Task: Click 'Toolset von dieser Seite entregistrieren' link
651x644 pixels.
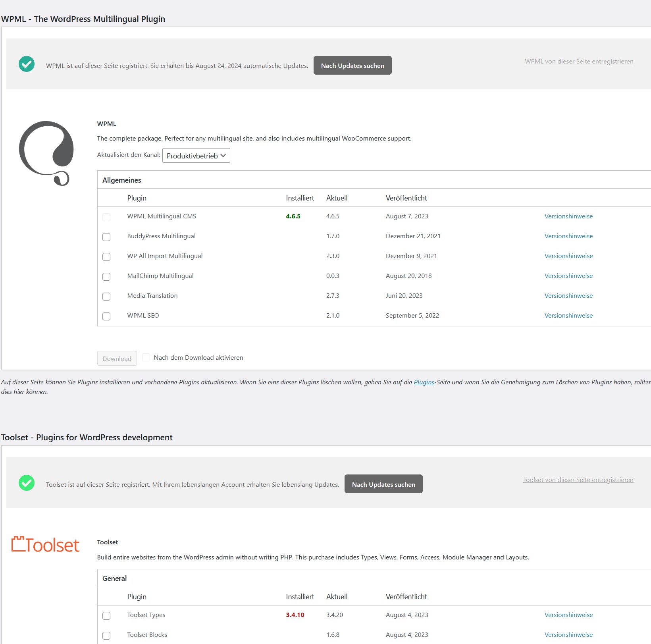Action: pos(578,480)
